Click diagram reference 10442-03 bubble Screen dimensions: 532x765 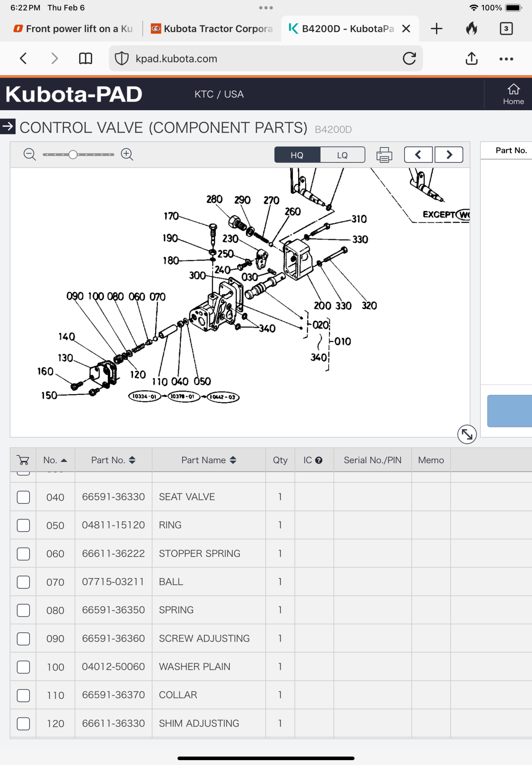[x=223, y=397]
